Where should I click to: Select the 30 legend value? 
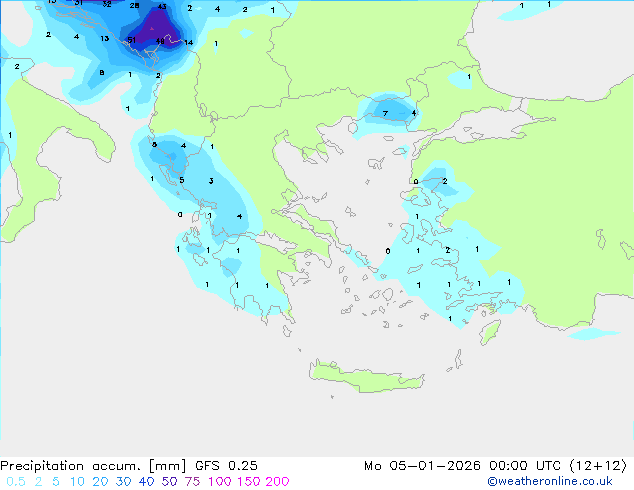123,482
